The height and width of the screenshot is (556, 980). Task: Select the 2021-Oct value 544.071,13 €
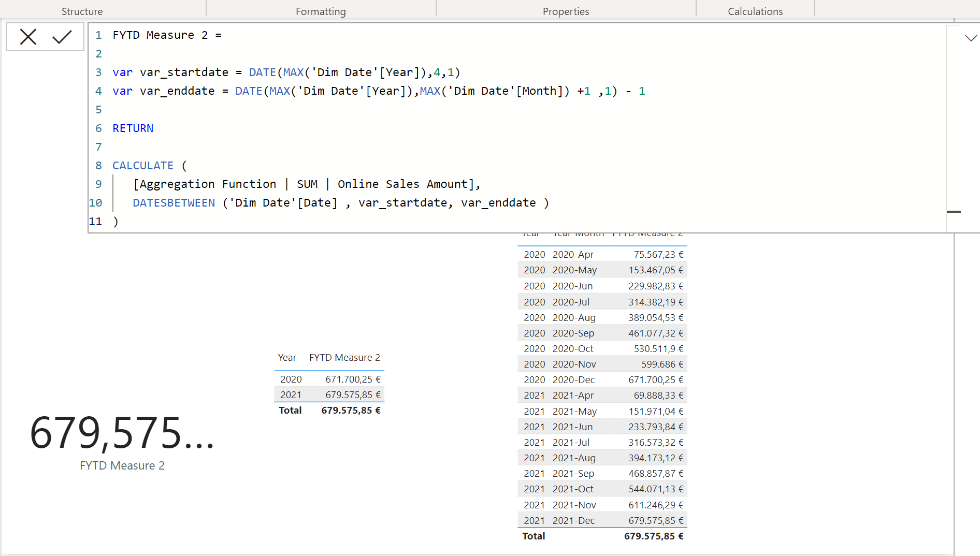(656, 489)
